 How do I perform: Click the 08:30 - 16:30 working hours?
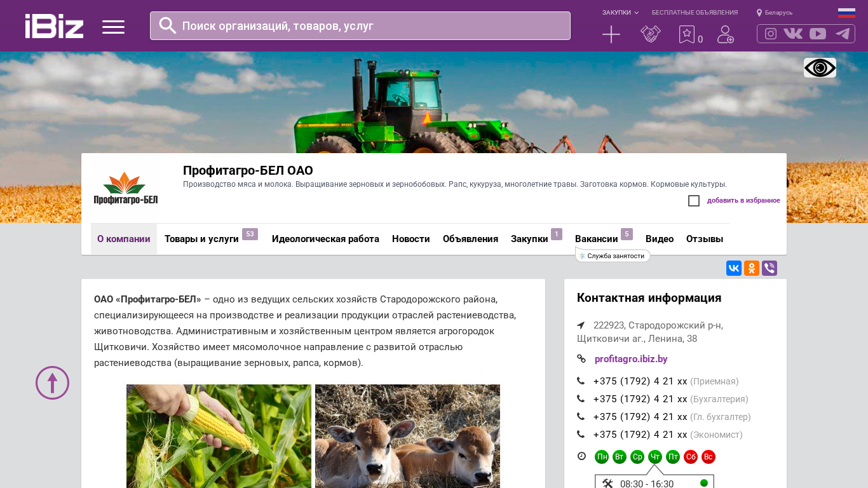(647, 484)
